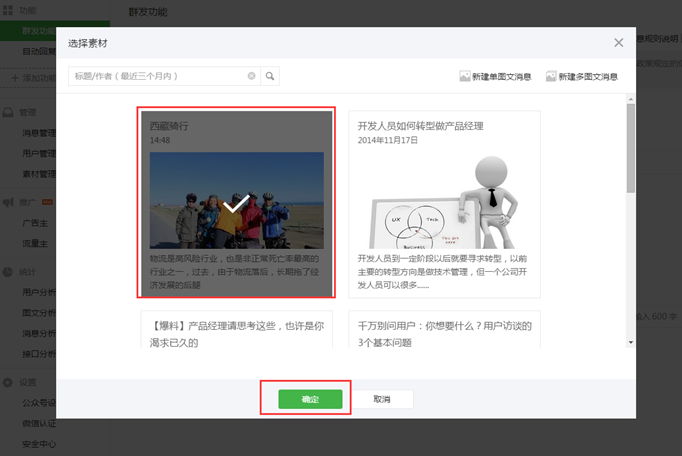Select the 【爆料】产品经理请思考这些 card
This screenshot has height=456, width=682.
pos(236,329)
